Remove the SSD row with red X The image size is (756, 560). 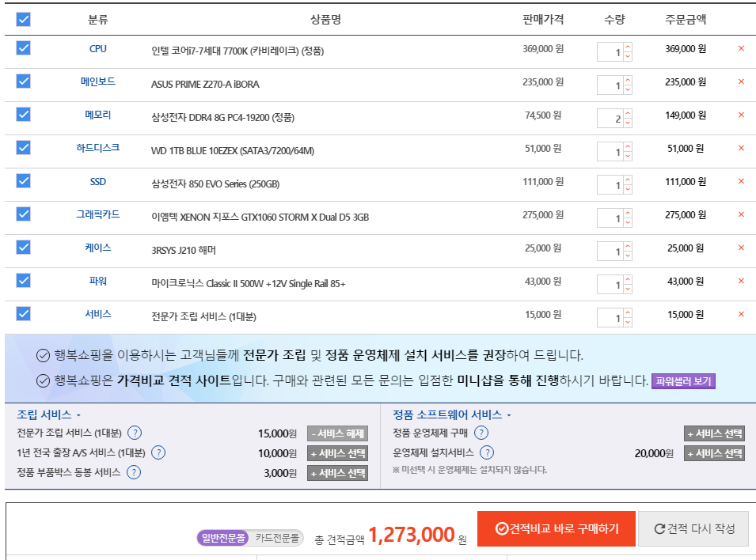[x=741, y=181]
